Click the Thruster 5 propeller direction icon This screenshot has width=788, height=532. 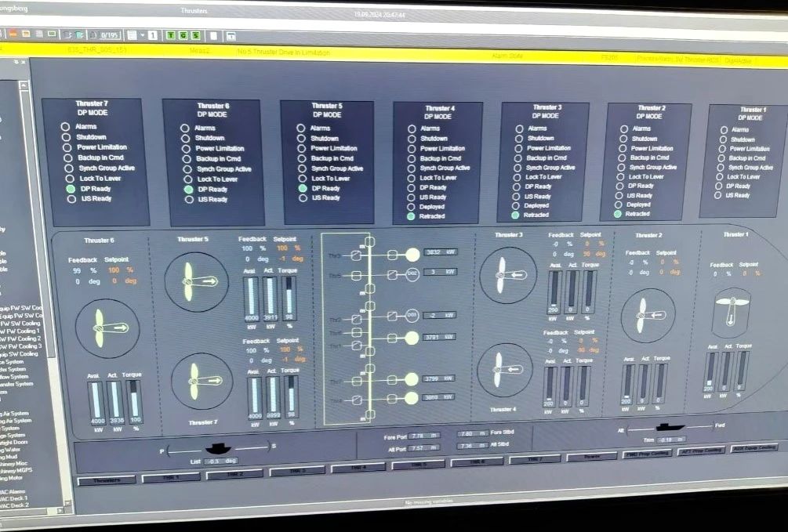coord(196,281)
